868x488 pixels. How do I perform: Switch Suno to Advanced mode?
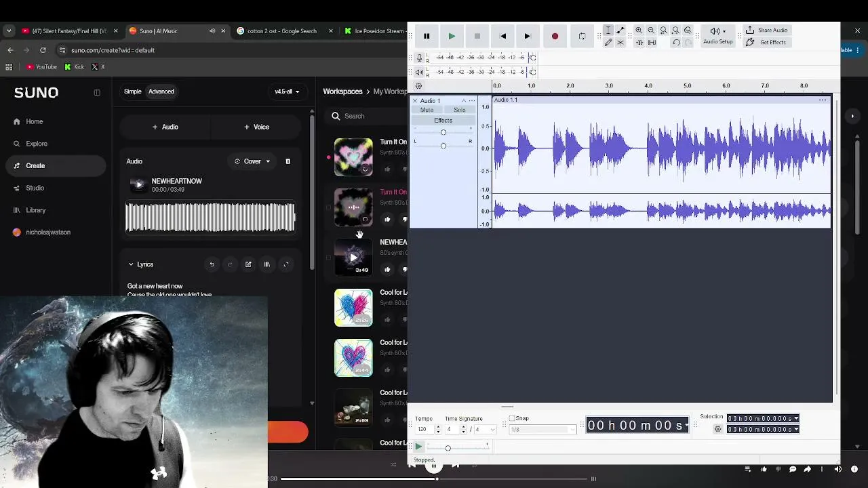pos(161,91)
